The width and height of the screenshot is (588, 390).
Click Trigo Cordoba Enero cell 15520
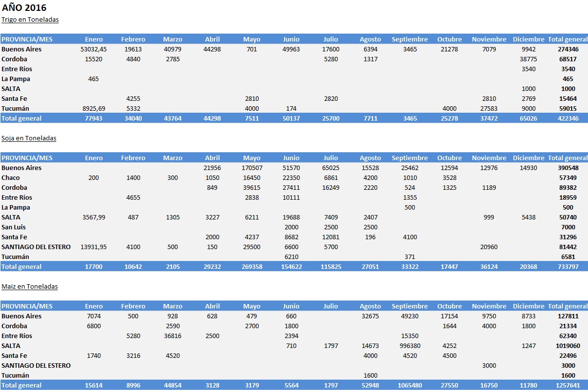(x=94, y=59)
